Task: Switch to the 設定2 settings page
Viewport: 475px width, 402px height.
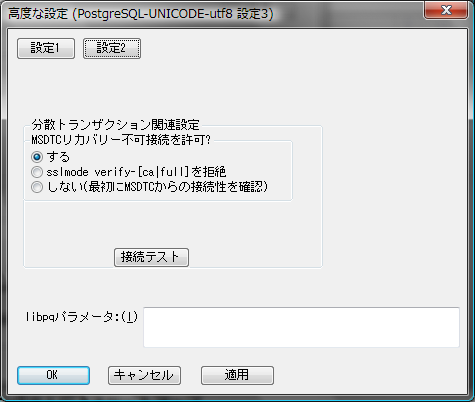Action: pos(112,49)
